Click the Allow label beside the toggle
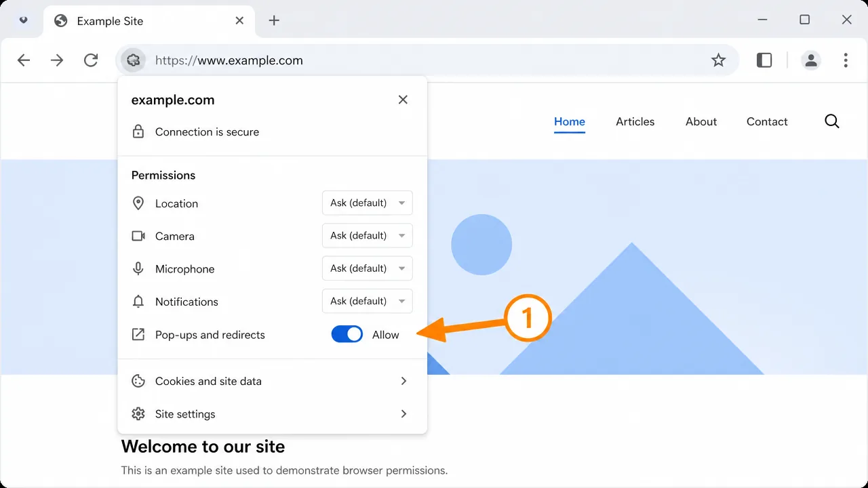The height and width of the screenshot is (488, 868). [386, 335]
